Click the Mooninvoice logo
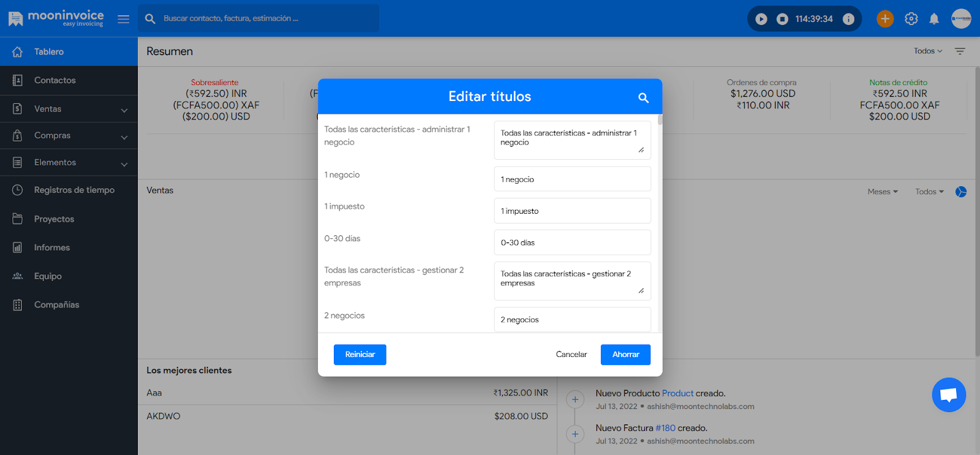Image resolution: width=980 pixels, height=455 pixels. point(56,18)
